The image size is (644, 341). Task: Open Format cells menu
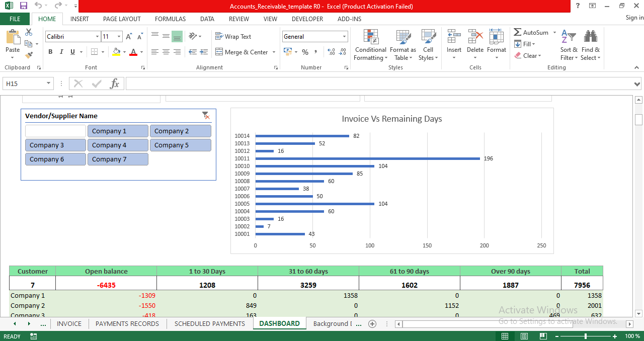496,45
